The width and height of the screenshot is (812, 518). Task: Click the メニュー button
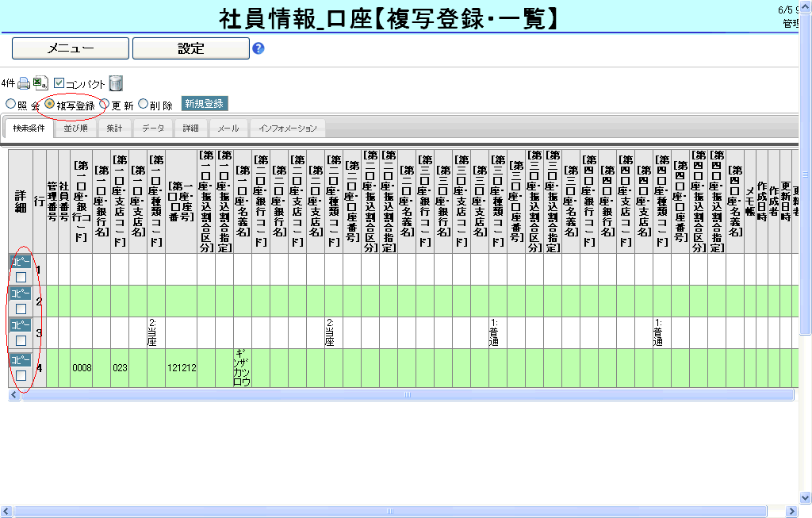pos(71,48)
